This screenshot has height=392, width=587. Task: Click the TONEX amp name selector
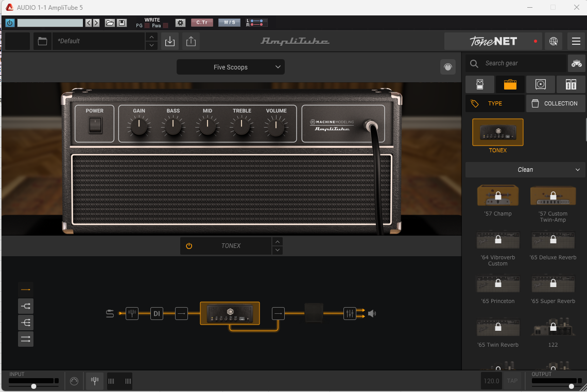click(231, 246)
